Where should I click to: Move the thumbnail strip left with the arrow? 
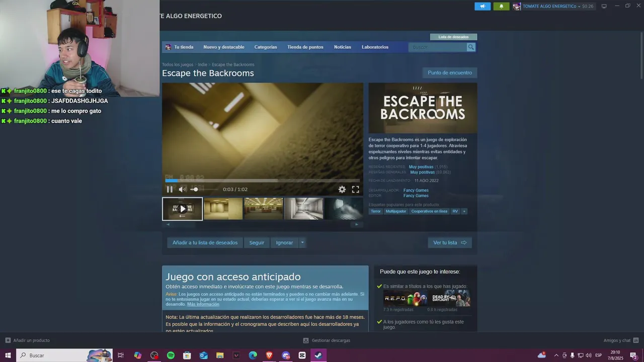tap(168, 224)
